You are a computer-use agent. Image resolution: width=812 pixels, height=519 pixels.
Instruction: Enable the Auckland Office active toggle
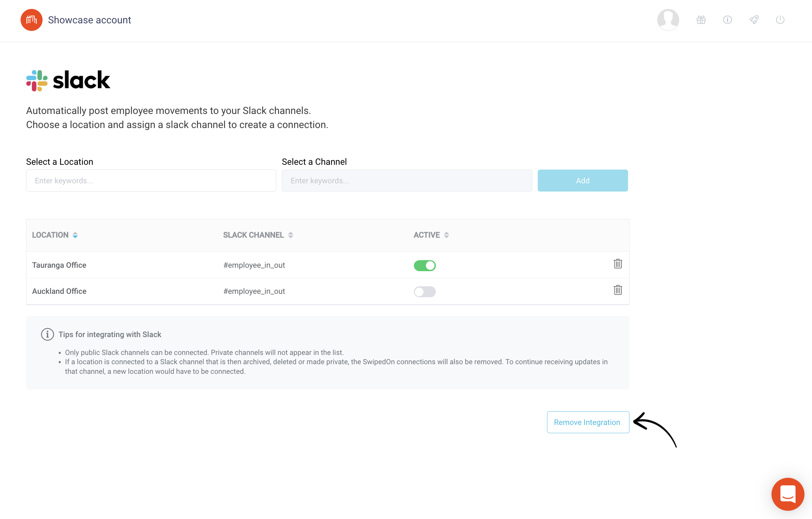425,292
